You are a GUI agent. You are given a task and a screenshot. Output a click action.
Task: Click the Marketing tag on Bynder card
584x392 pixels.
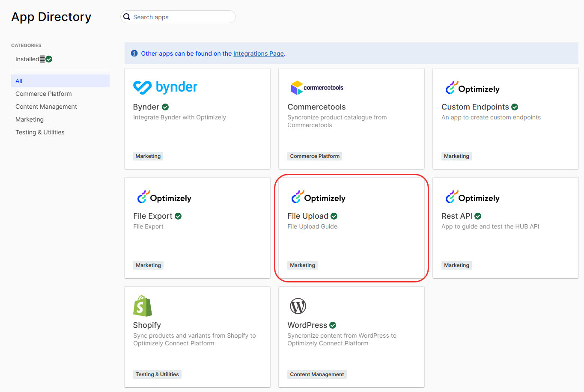[x=148, y=156]
